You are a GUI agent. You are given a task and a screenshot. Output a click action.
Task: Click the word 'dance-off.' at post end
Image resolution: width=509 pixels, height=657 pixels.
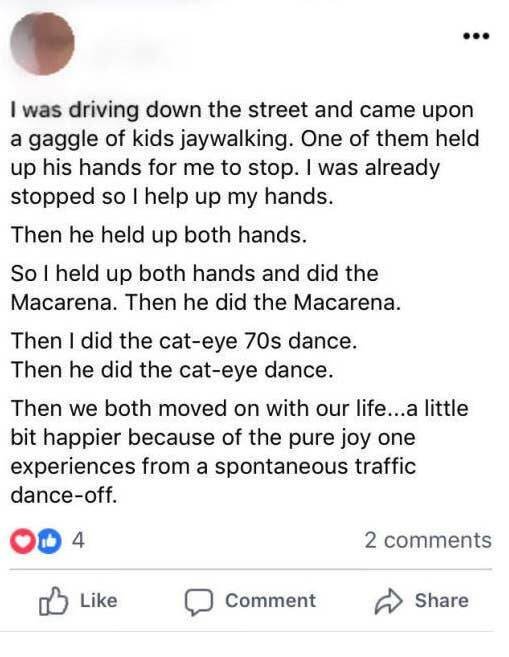[x=64, y=495]
